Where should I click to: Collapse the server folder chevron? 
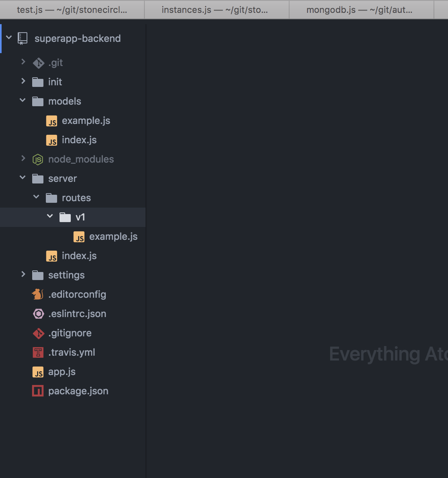point(23,177)
